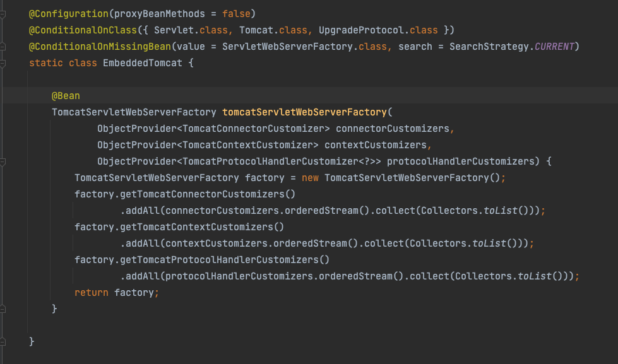
Task: Click toList on the protocolHandlerCustomizers line
Action: (535, 276)
